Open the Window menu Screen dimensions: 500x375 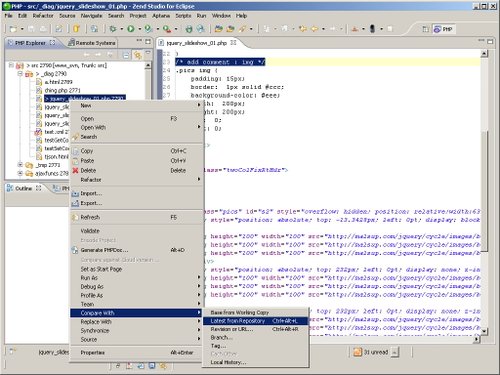(x=221, y=16)
